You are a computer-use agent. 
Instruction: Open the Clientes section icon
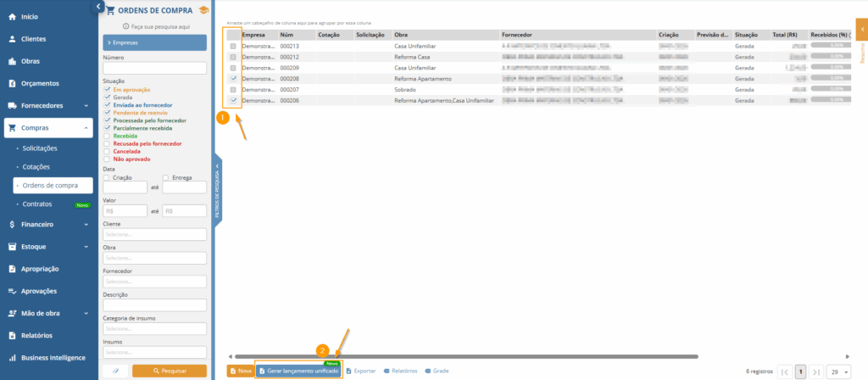[12, 39]
